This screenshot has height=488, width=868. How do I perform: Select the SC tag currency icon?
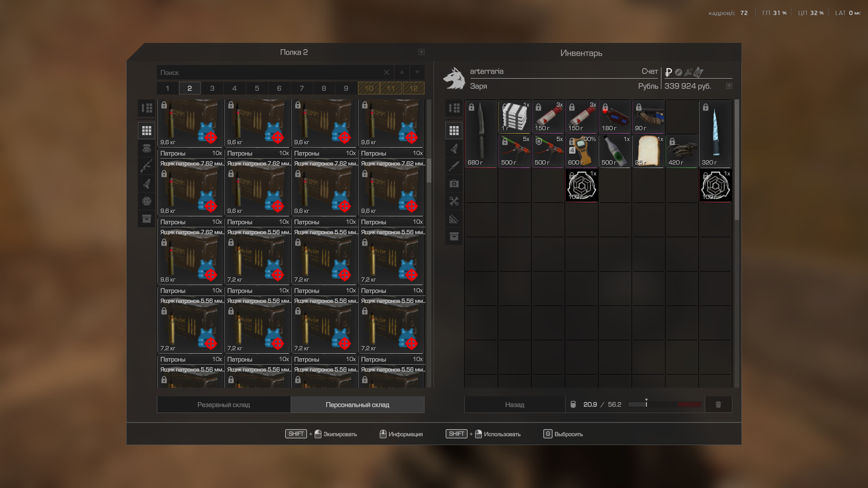click(698, 72)
